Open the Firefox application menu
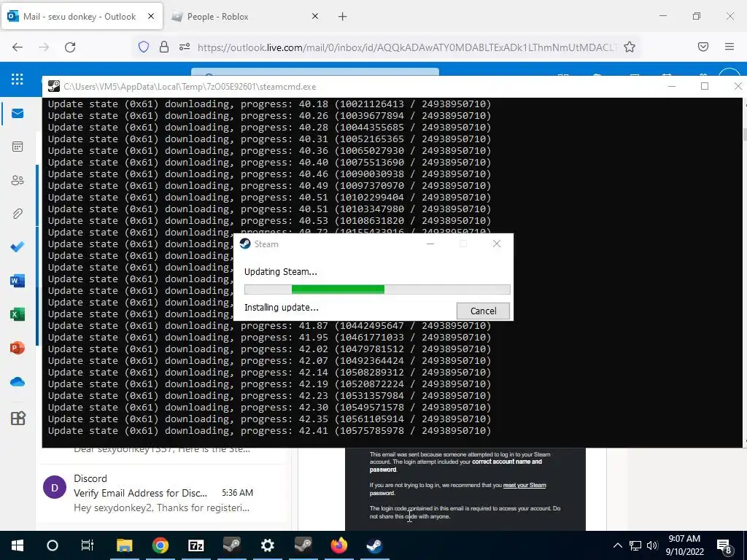Image resolution: width=747 pixels, height=560 pixels. tap(729, 47)
